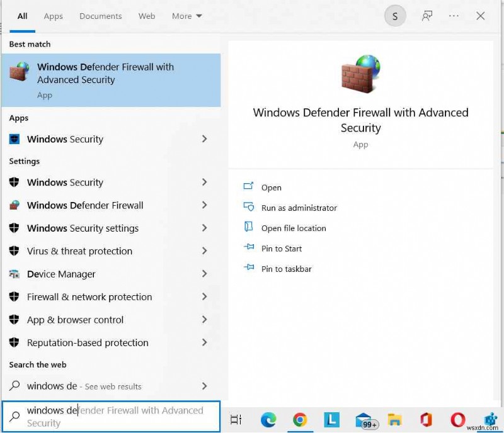Click the Open file location icon

(x=248, y=227)
